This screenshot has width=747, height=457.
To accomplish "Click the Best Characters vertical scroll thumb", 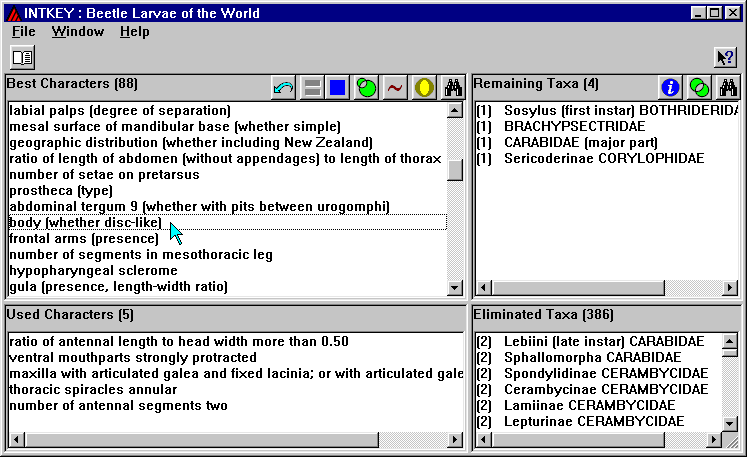I will pos(455,170).
